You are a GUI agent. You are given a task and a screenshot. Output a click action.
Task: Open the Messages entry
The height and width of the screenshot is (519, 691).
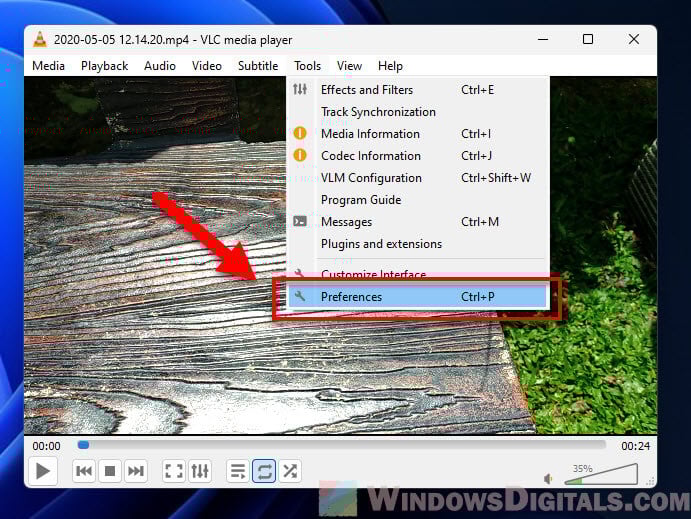[x=417, y=222]
